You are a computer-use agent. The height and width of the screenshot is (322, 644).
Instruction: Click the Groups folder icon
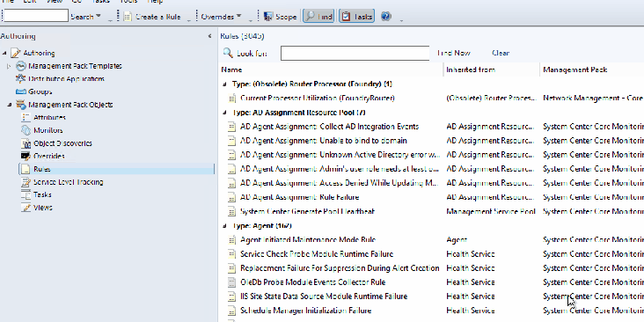click(21, 91)
